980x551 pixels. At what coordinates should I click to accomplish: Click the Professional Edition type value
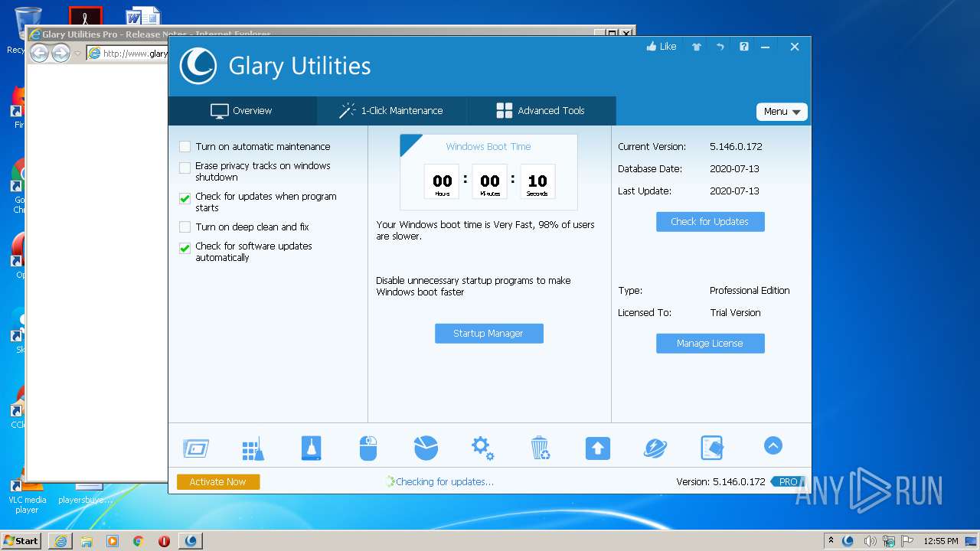click(750, 291)
